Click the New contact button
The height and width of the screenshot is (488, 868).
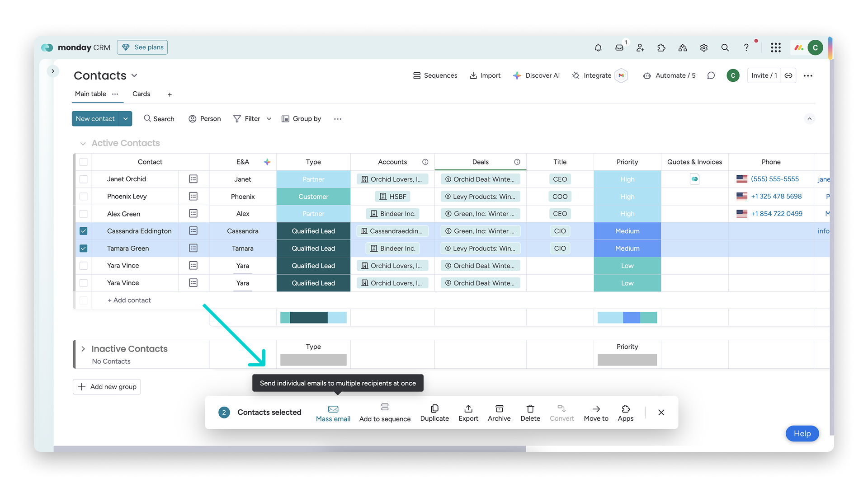coord(95,119)
